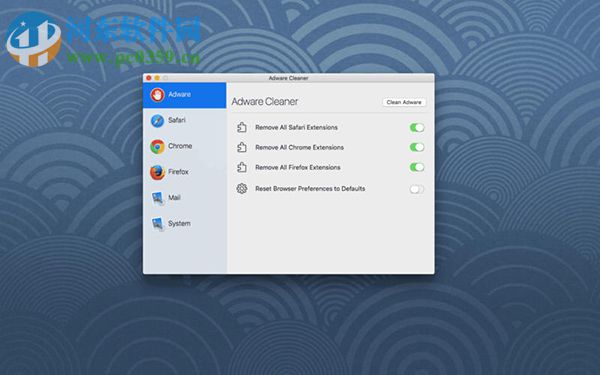Click gear icon beside Reset Browser Preferences
Viewport: 600px width, 375px height.
pyautogui.click(x=241, y=188)
